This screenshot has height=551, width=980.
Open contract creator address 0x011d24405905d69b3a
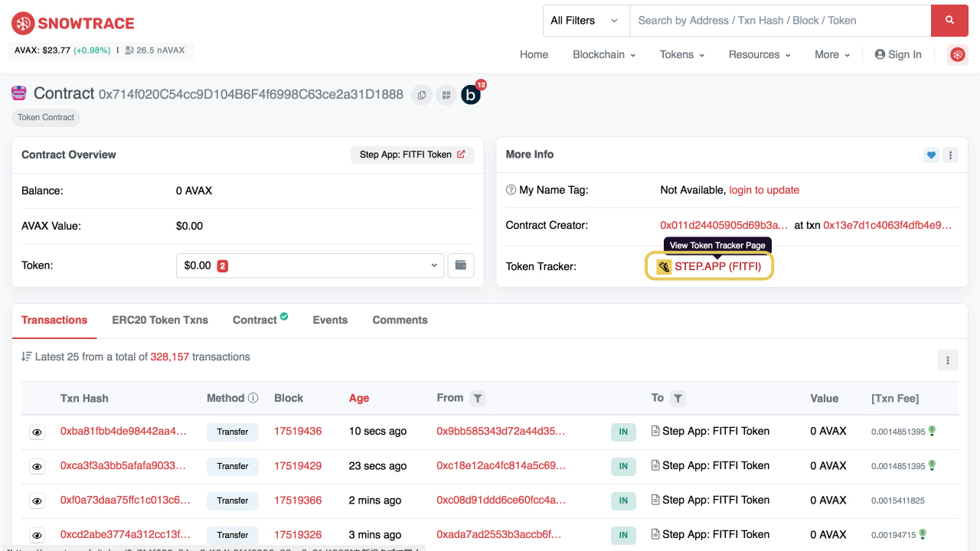pos(724,225)
